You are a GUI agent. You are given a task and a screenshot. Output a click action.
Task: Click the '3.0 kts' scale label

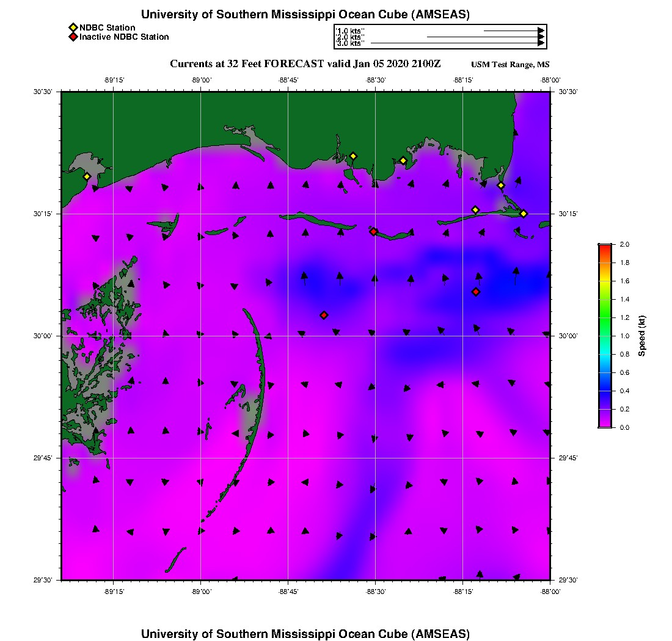tap(349, 43)
